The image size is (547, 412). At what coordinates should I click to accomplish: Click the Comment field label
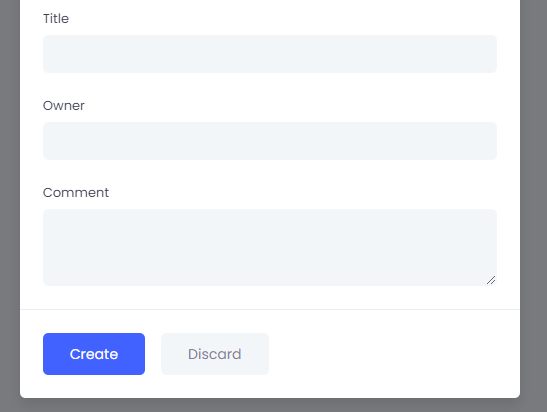[x=76, y=193]
